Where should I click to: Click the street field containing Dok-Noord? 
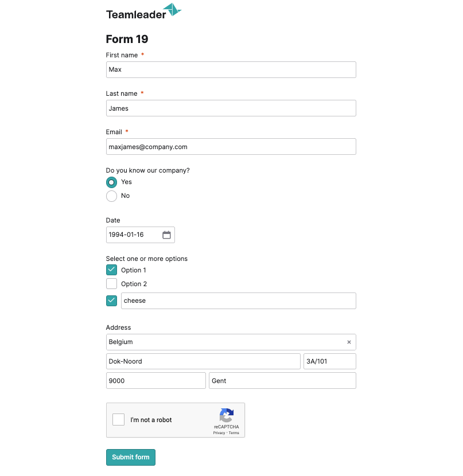[203, 361]
